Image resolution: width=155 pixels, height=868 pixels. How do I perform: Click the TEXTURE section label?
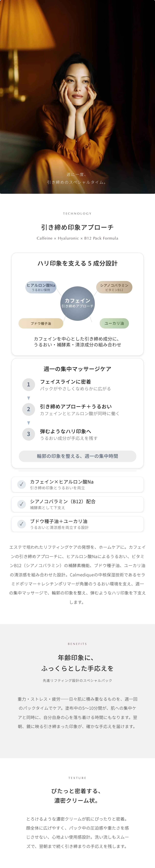[x=77, y=778]
